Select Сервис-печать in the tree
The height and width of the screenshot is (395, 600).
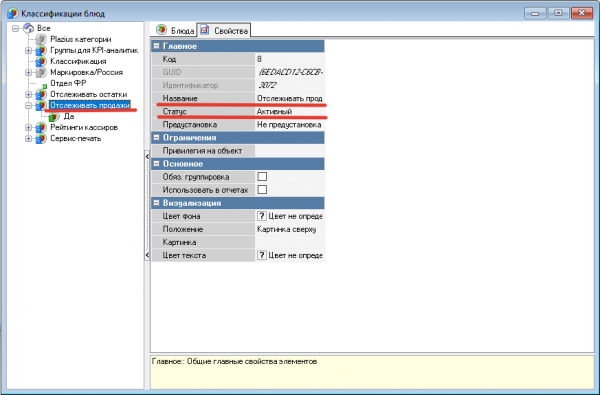click(76, 139)
